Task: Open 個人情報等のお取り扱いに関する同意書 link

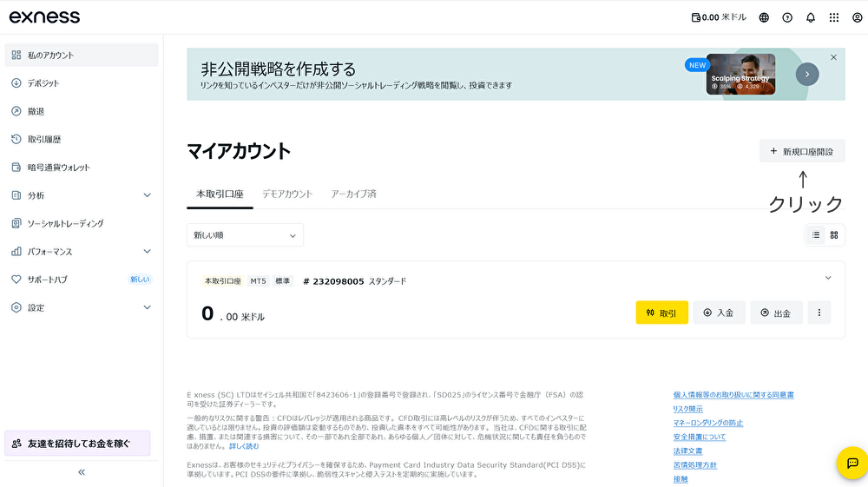Action: (733, 395)
